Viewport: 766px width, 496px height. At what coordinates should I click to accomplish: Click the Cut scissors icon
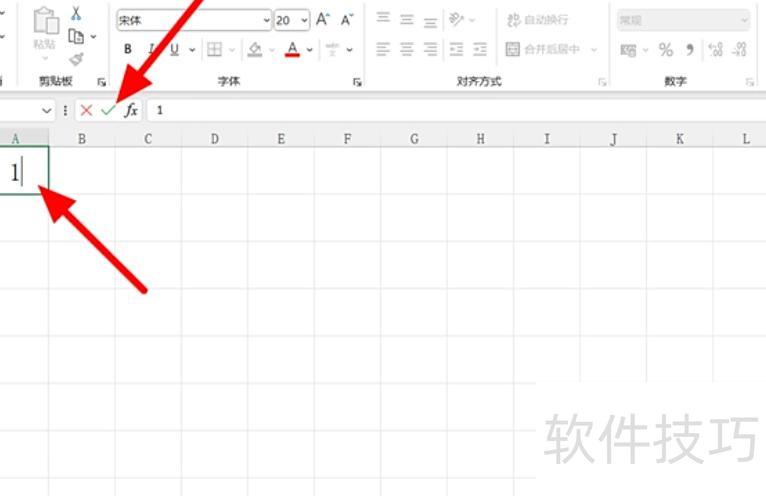pos(76,13)
